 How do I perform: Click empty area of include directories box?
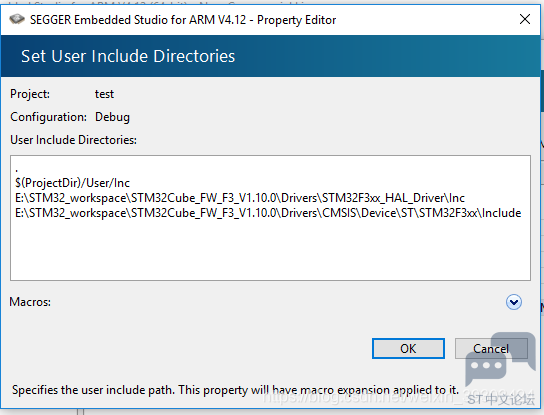(270, 250)
